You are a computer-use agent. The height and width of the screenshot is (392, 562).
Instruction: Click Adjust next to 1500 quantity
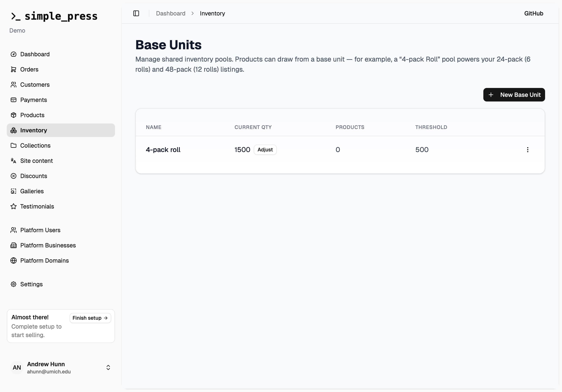265,150
